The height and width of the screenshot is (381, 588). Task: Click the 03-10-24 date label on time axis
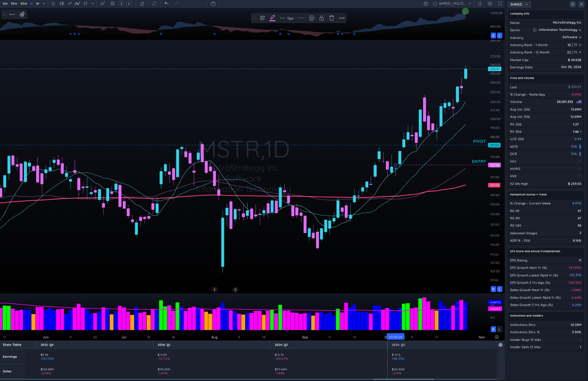396,337
